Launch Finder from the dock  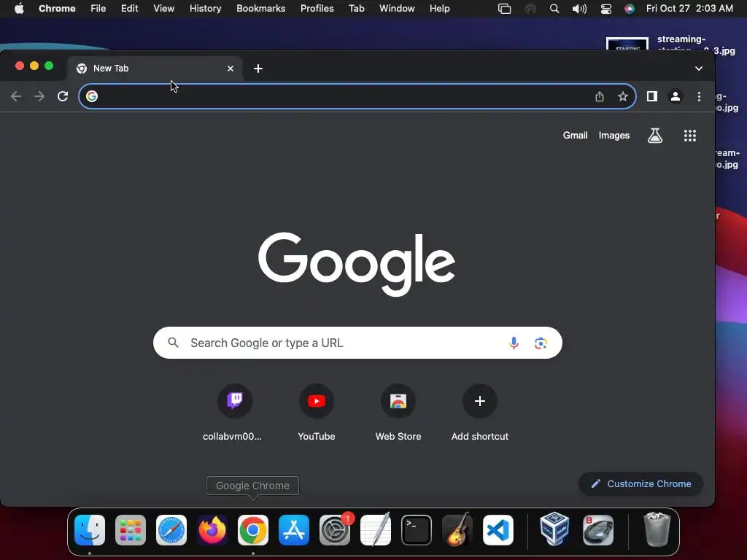coord(90,530)
